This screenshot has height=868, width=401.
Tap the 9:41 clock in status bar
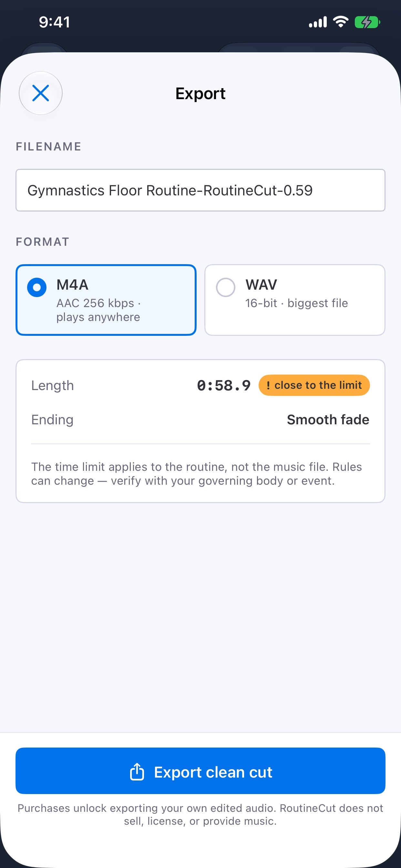[55, 22]
